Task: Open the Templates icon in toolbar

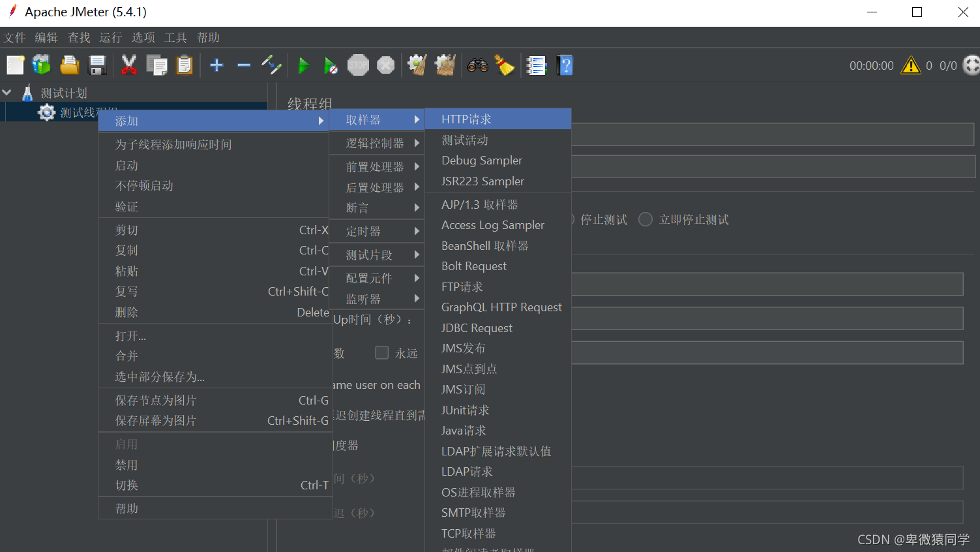Action: (x=42, y=65)
